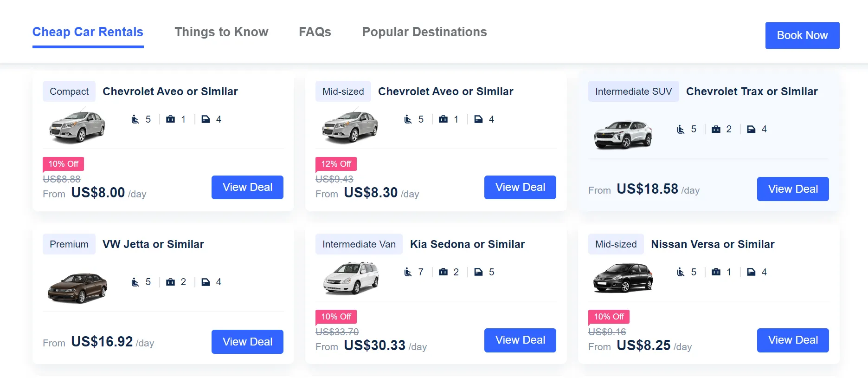
Task: View Deal for Kia Sedona van
Action: click(x=520, y=340)
